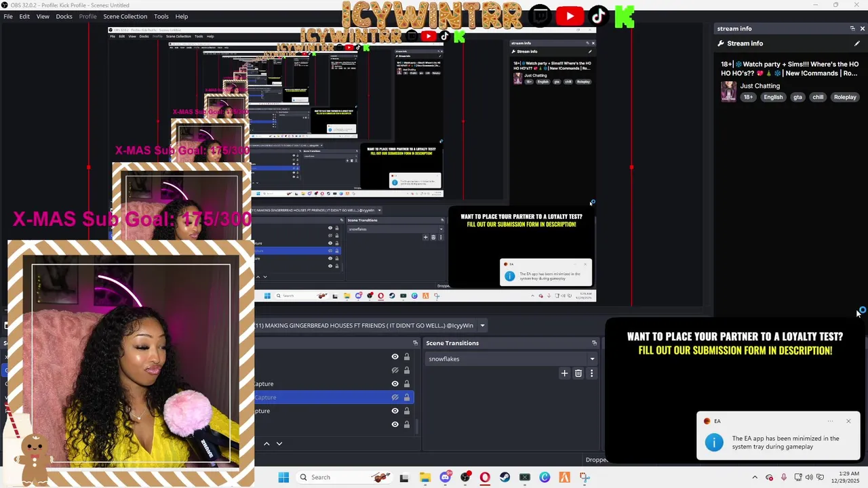Lock the highlighted Capture source
The width and height of the screenshot is (868, 488).
click(406, 397)
